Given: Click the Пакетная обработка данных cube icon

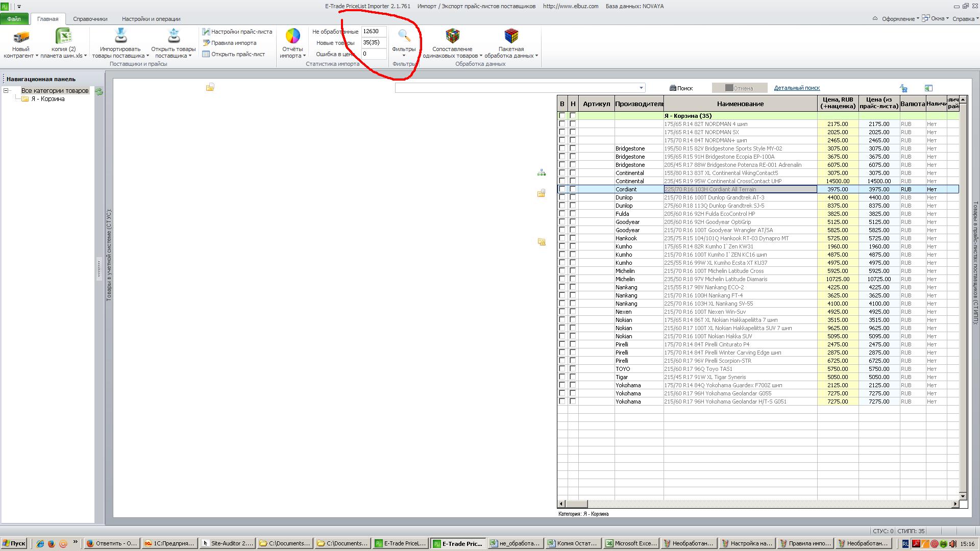Looking at the screenshot, I should [x=511, y=36].
